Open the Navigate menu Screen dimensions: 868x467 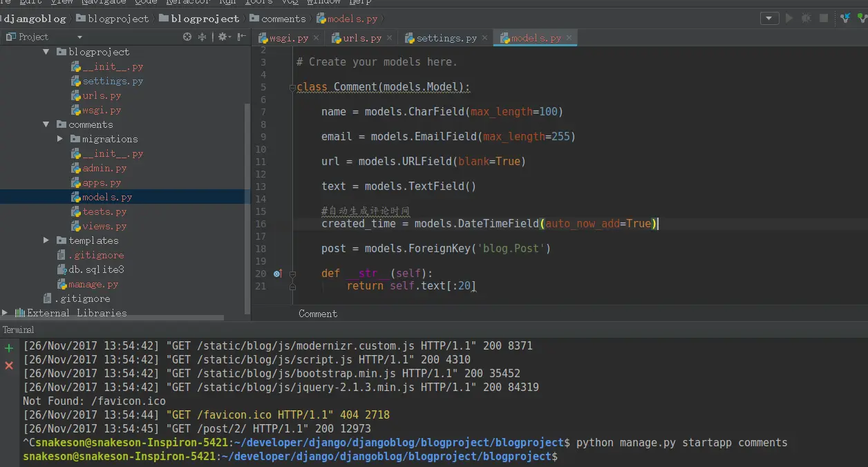pyautogui.click(x=104, y=2)
